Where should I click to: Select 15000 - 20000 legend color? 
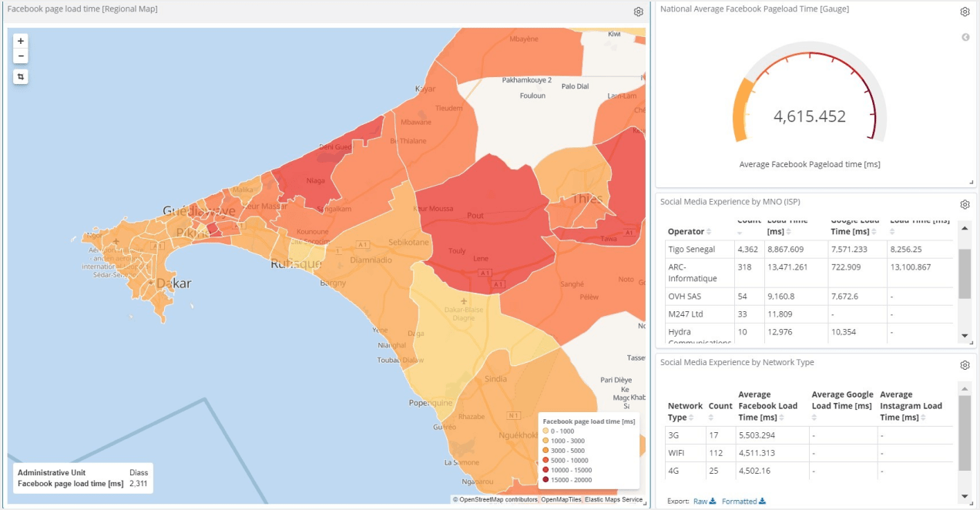[546, 480]
